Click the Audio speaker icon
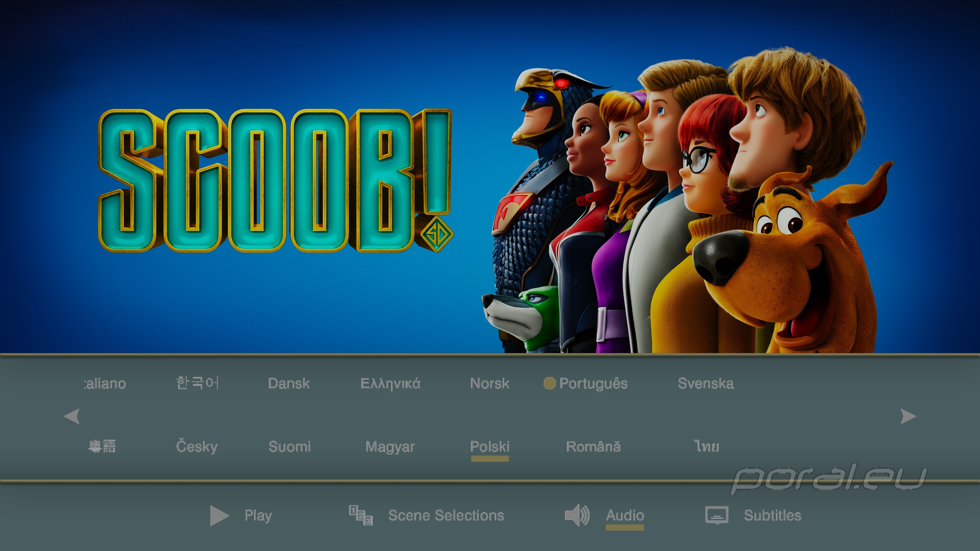 tap(577, 516)
